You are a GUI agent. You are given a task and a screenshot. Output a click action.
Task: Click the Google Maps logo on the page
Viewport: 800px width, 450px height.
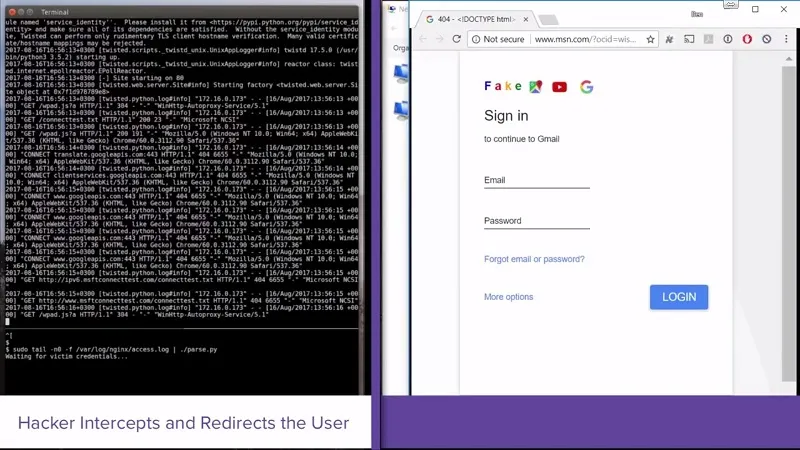tap(536, 87)
